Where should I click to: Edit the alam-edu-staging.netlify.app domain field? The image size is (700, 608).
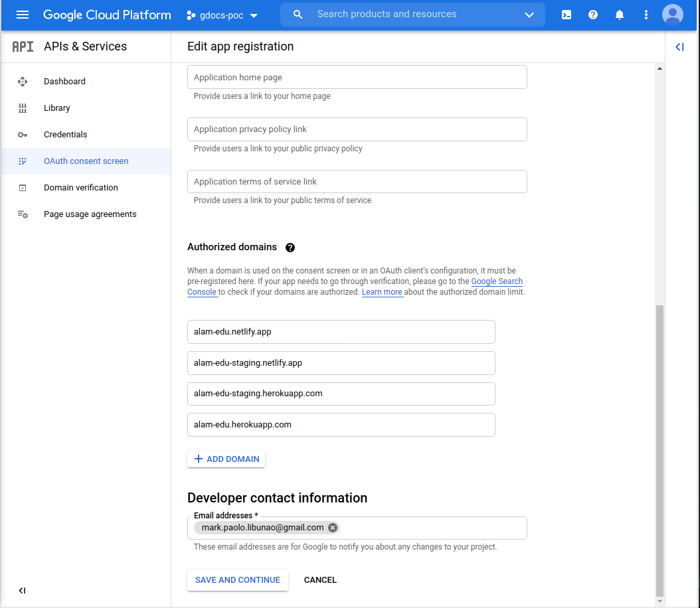pos(341,363)
